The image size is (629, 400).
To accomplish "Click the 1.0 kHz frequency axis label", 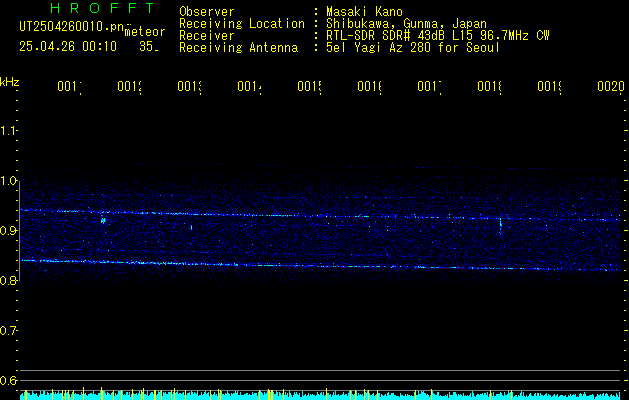I will 8,181.
